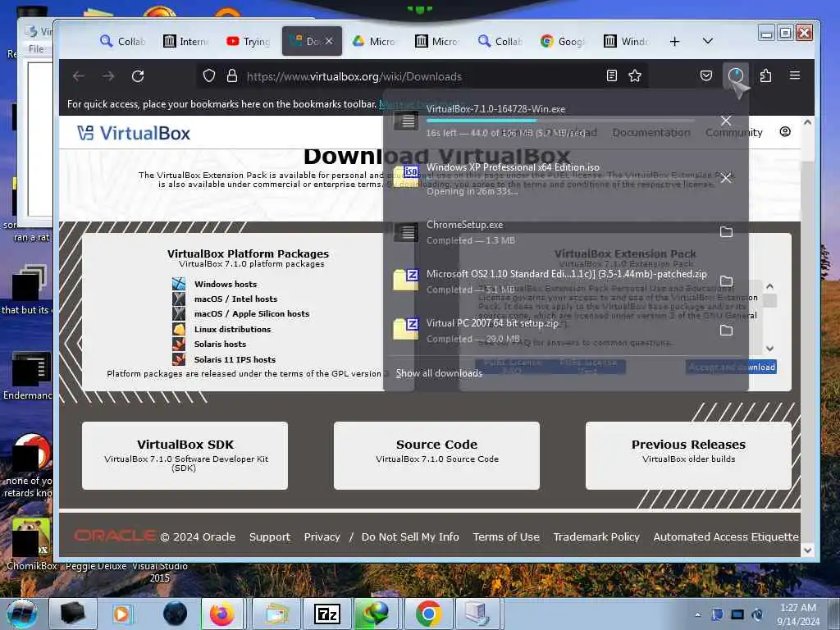Image resolution: width=840 pixels, height=630 pixels.
Task: Switch to the first Collab tab
Action: [x=122, y=41]
